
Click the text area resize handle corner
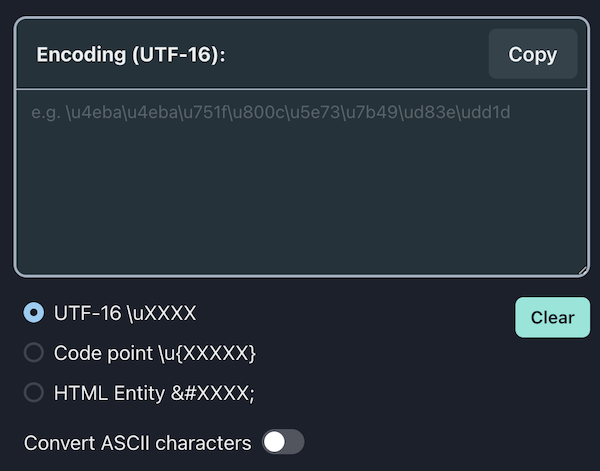582,271
